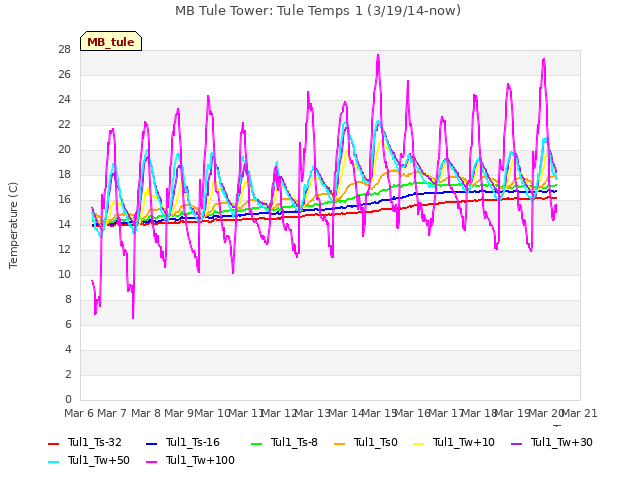Screen dimensions: 640x480
Task: Select the Tul1_Tw+50 legend label
Action: (x=99, y=460)
